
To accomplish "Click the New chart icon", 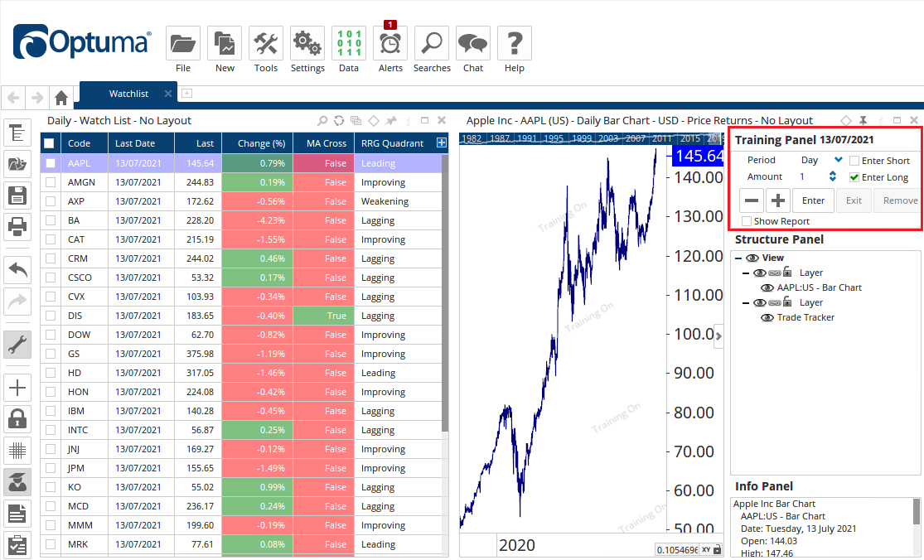I will pos(225,43).
